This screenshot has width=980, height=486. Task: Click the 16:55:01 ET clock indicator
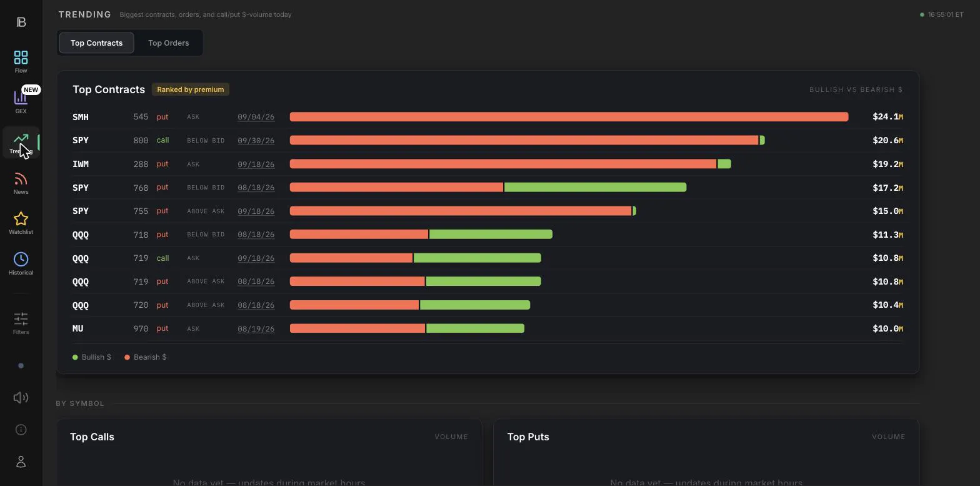coord(942,14)
